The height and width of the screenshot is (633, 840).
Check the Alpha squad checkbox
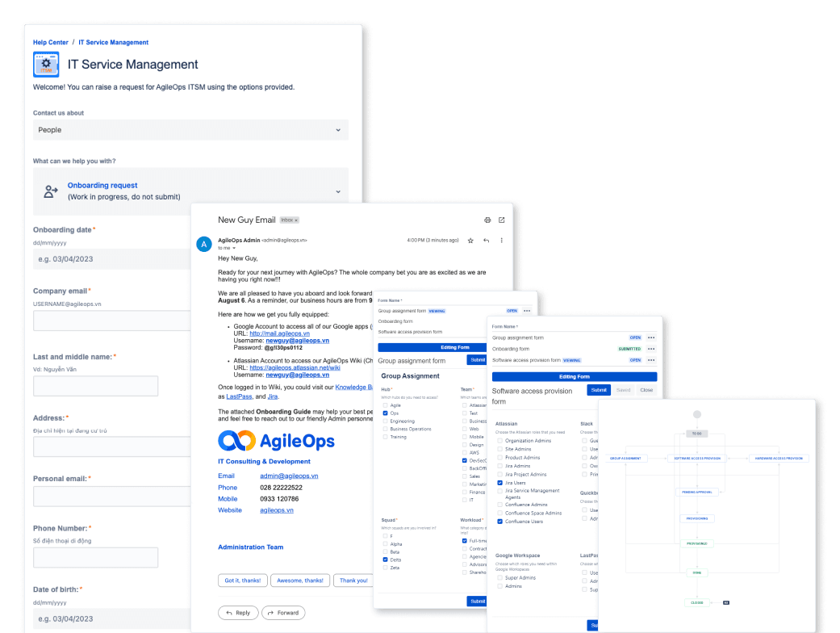point(385,544)
